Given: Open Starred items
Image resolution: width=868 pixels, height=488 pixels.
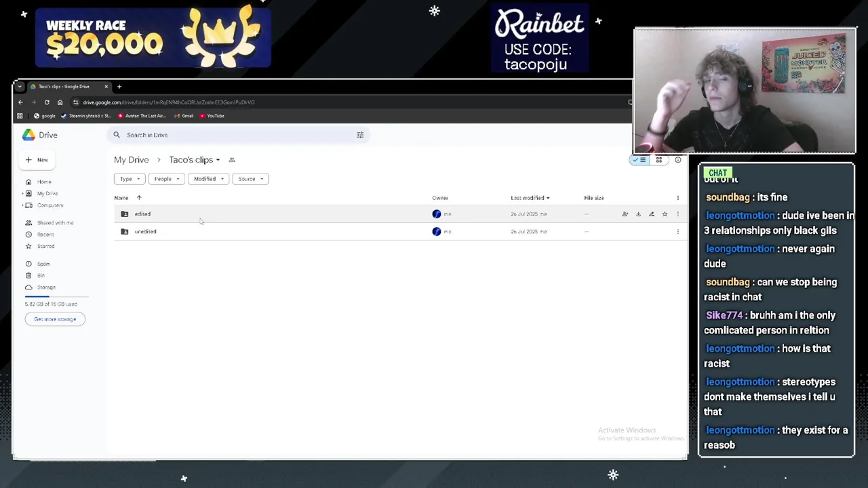Looking at the screenshot, I should click(x=45, y=246).
